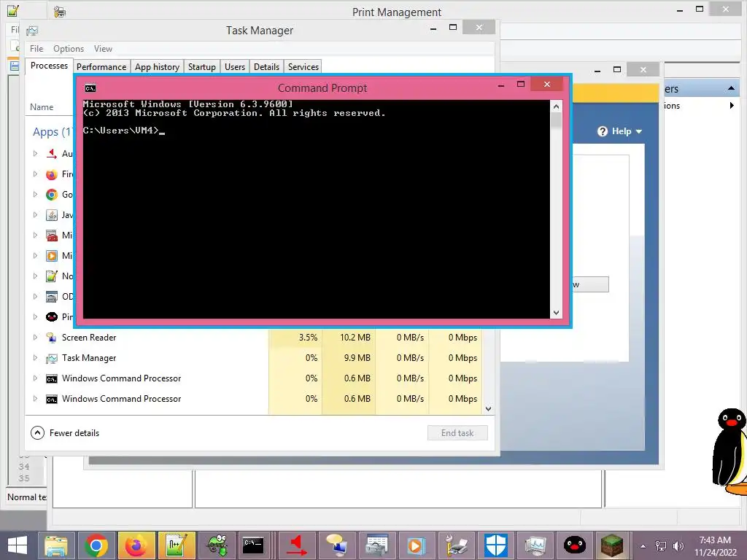Screen dimensions: 747x560
Task: Open File Explorer from the taskbar
Action: coord(55,545)
